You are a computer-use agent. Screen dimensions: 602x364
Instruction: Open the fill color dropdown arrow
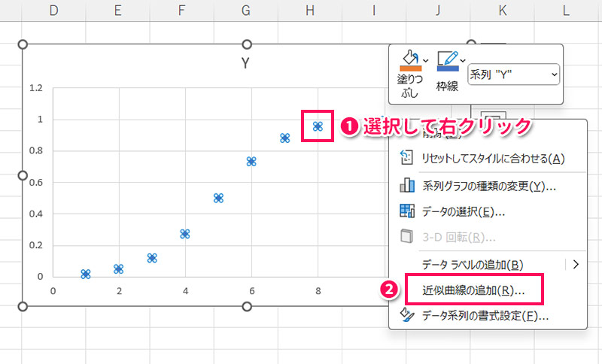pyautogui.click(x=425, y=61)
